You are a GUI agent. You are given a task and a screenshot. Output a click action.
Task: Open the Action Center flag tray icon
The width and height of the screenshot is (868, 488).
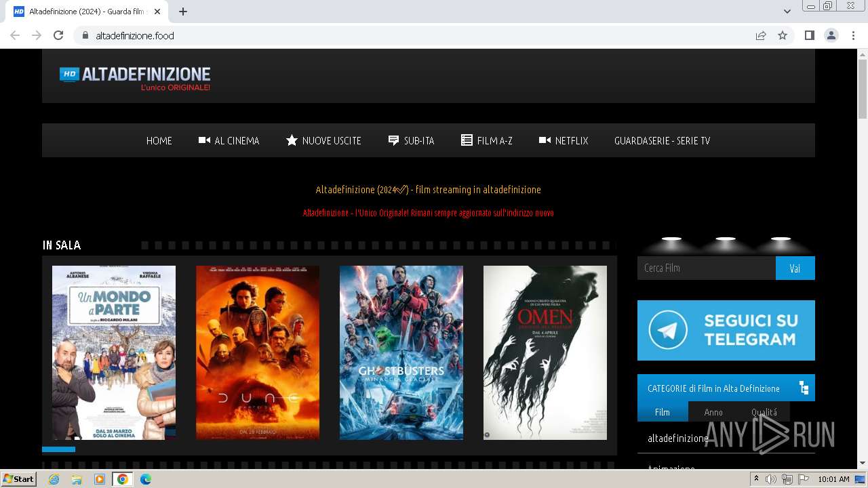tap(804, 479)
